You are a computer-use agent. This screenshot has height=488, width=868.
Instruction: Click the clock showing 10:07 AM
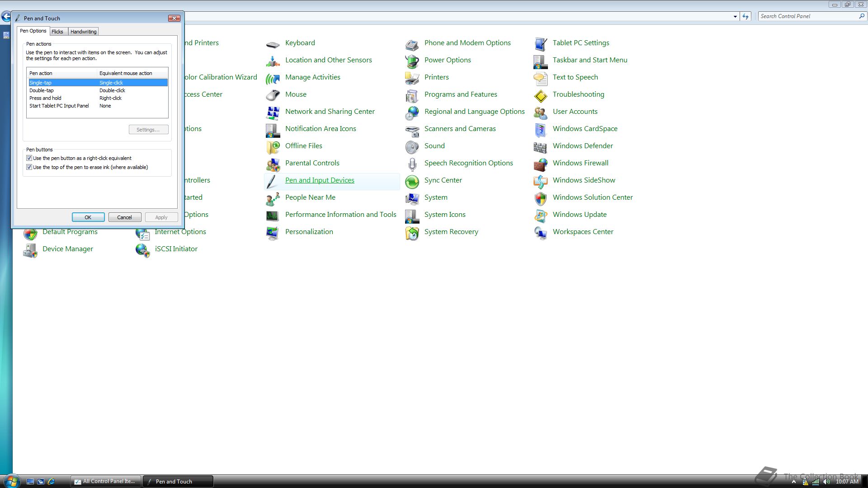coord(847,482)
